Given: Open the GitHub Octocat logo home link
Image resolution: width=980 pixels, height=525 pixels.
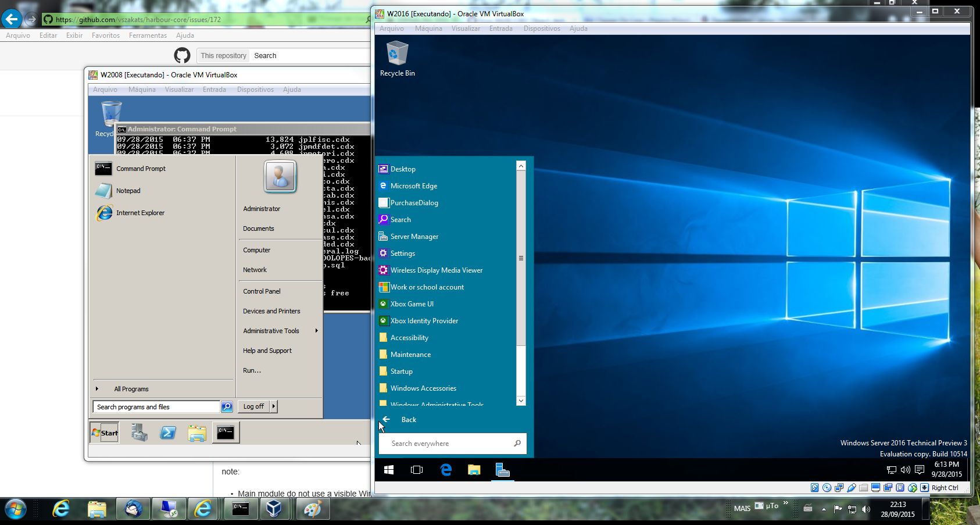Looking at the screenshot, I should point(182,56).
